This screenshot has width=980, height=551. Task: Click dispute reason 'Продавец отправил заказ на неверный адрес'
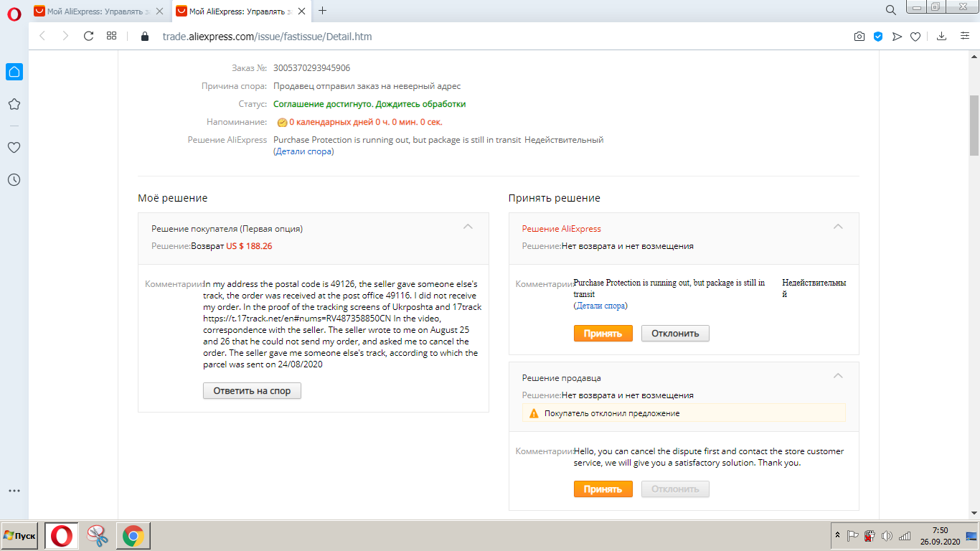(x=367, y=86)
